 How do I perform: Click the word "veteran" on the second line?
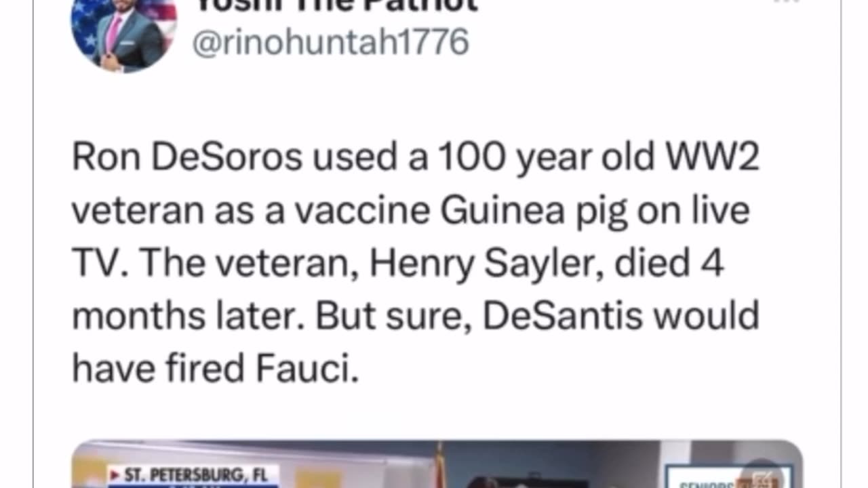(138, 211)
